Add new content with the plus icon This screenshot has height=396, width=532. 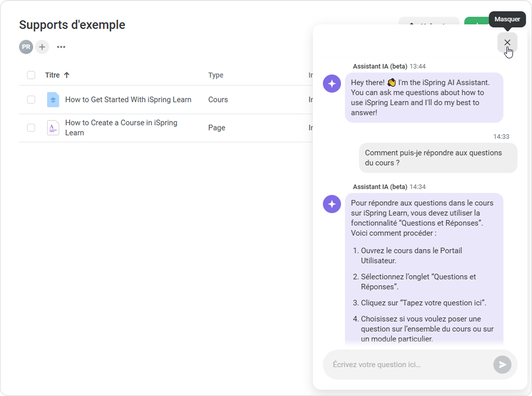[42, 47]
